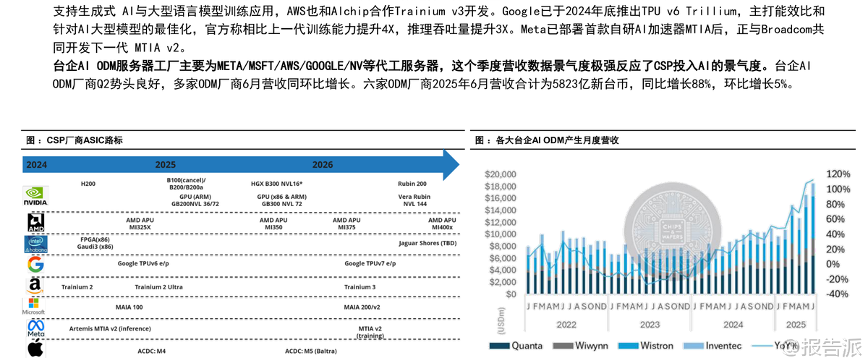The image size is (868, 358).
Task: Select the Google G logo
Action: pyautogui.click(x=35, y=265)
